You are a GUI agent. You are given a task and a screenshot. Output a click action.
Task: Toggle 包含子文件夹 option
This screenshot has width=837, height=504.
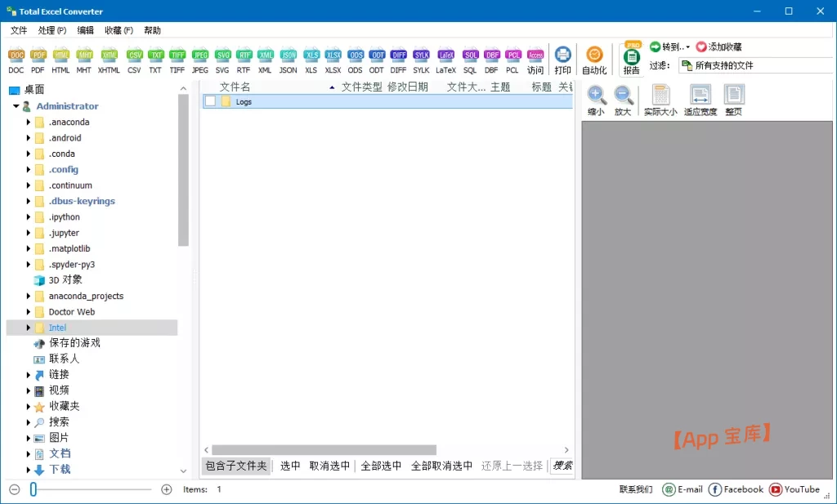(x=235, y=465)
